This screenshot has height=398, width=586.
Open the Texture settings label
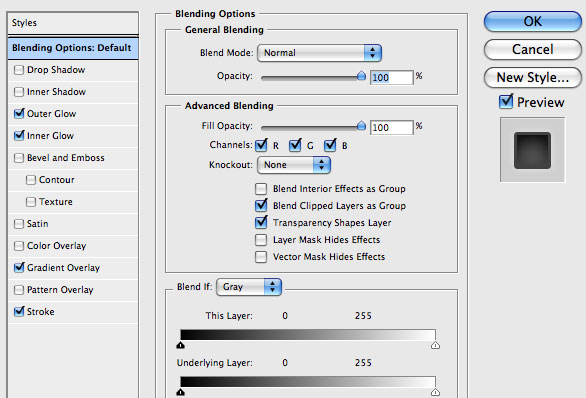tap(56, 202)
